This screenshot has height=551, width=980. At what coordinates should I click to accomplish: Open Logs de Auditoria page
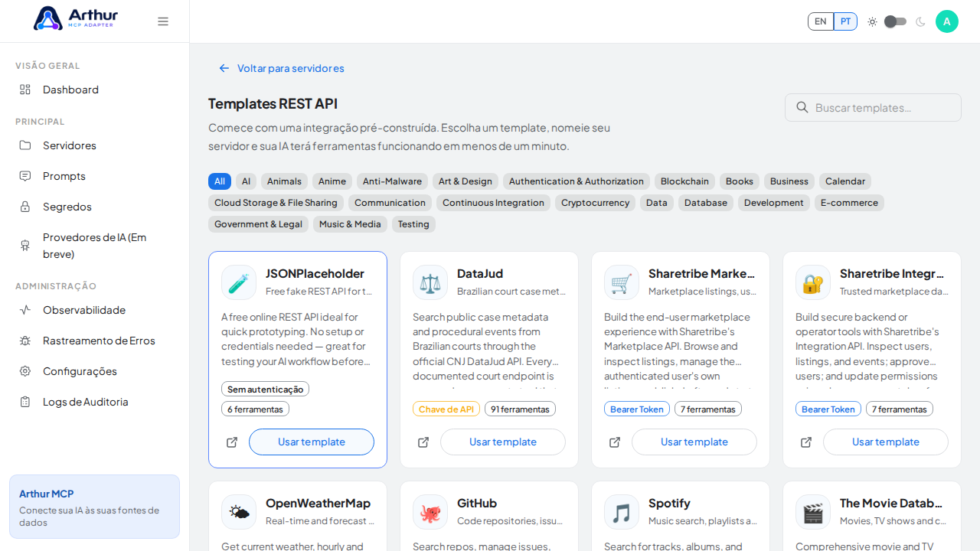95,402
